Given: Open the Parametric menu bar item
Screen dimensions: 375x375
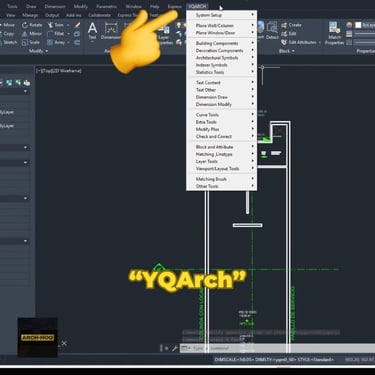Looking at the screenshot, I should [106, 6].
